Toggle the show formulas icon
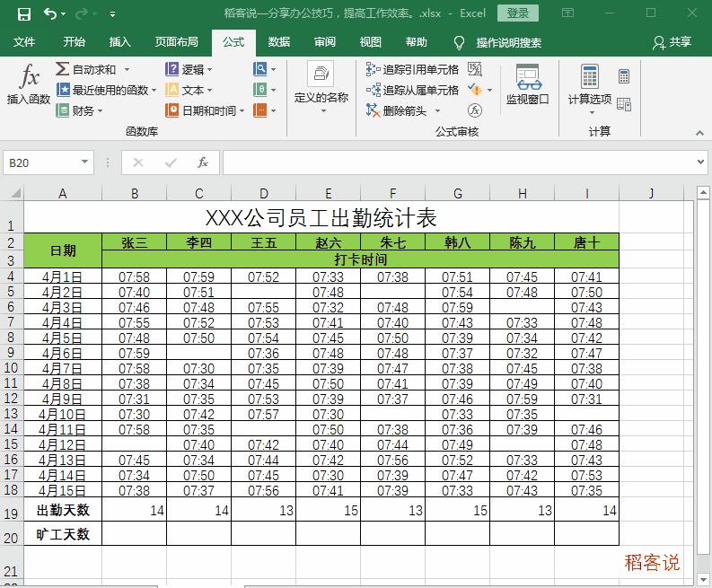The width and height of the screenshot is (712, 588). 474,69
